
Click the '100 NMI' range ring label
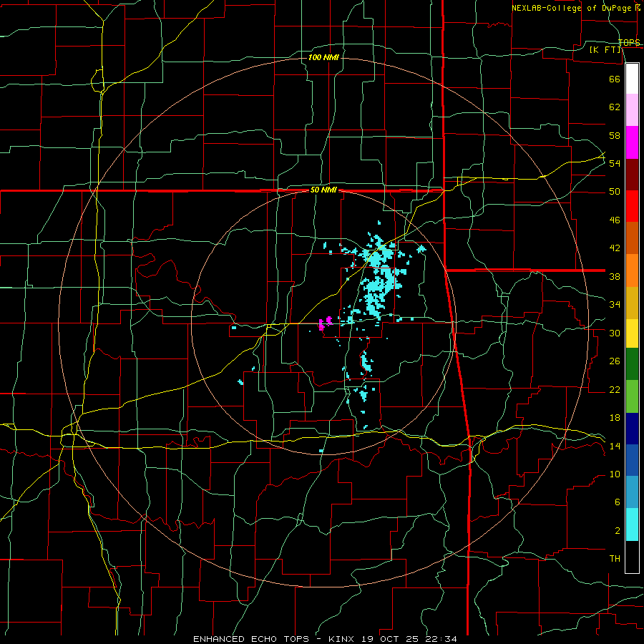pyautogui.click(x=323, y=57)
